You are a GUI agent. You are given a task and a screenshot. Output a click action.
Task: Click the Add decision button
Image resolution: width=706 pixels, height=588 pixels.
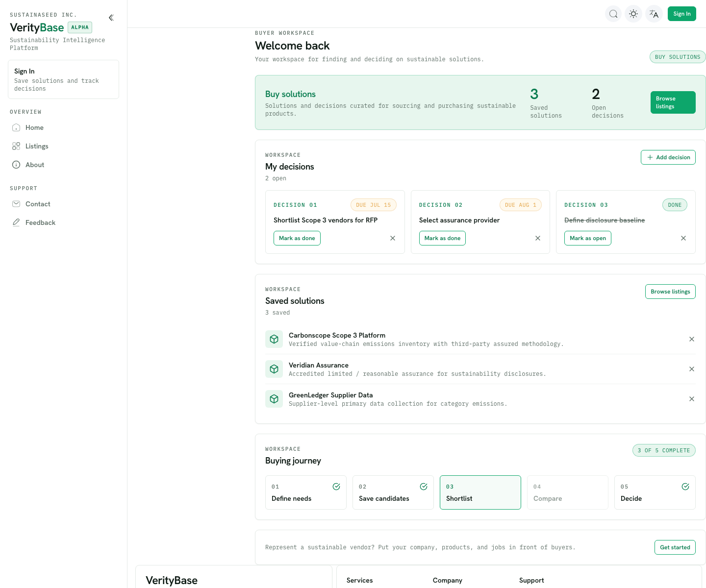tap(668, 157)
